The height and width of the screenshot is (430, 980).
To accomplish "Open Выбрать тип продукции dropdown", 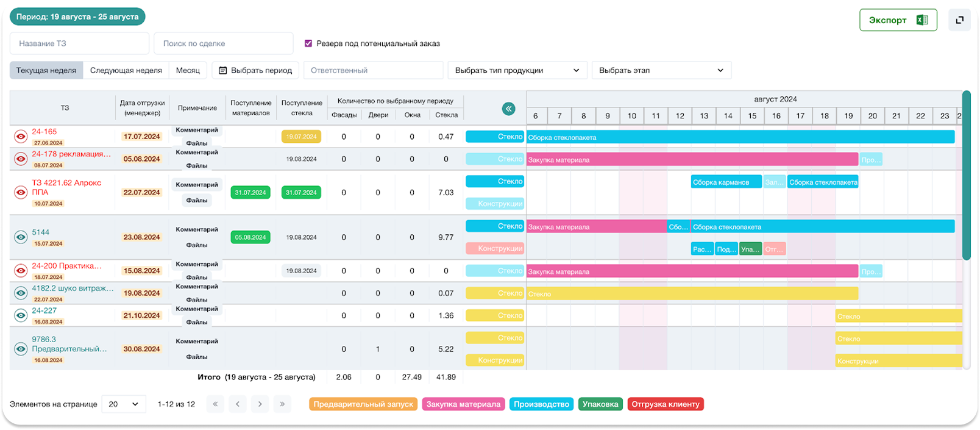I will [x=517, y=71].
